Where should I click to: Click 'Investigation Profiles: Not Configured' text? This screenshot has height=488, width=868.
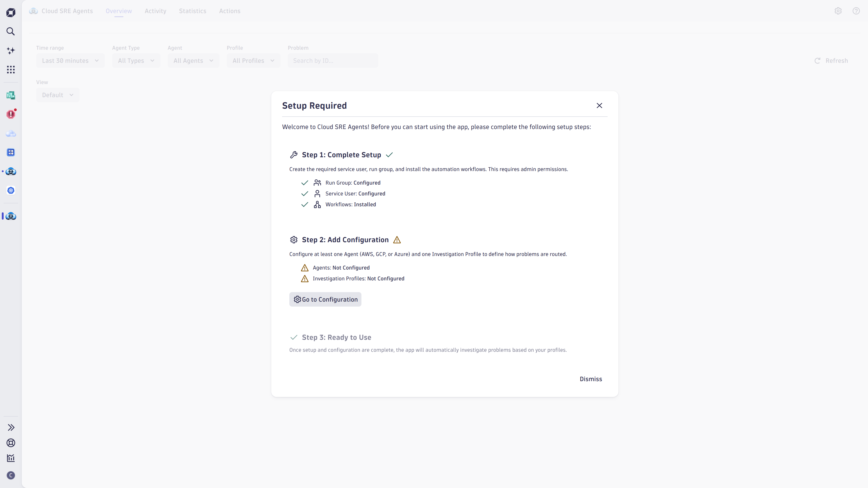point(359,279)
